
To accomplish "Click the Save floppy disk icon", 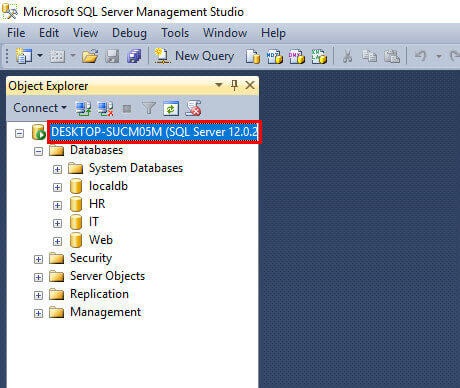I will pos(112,56).
